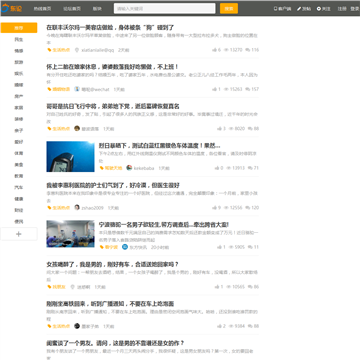Open post 刚刚坐高铁回来 about instant noodles
Image resolution: width=360 pixels, height=360 pixels.
110,303
